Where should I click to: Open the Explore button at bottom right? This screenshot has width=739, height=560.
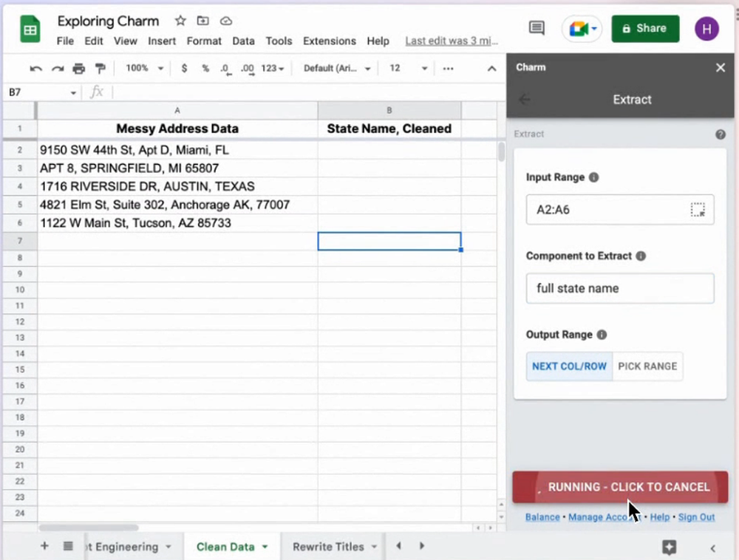(669, 547)
